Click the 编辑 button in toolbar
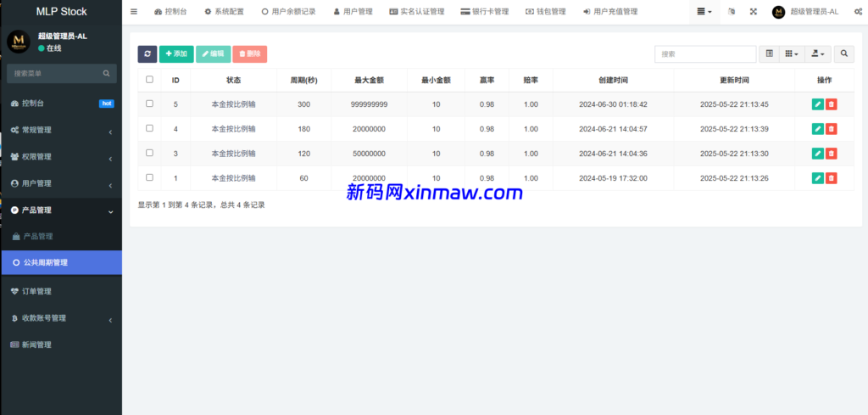 tap(213, 53)
